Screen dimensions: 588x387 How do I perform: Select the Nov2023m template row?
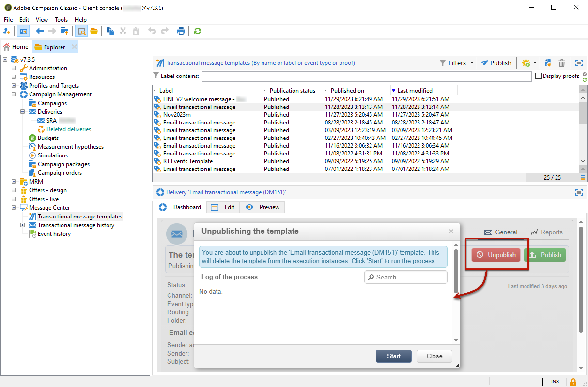(177, 115)
